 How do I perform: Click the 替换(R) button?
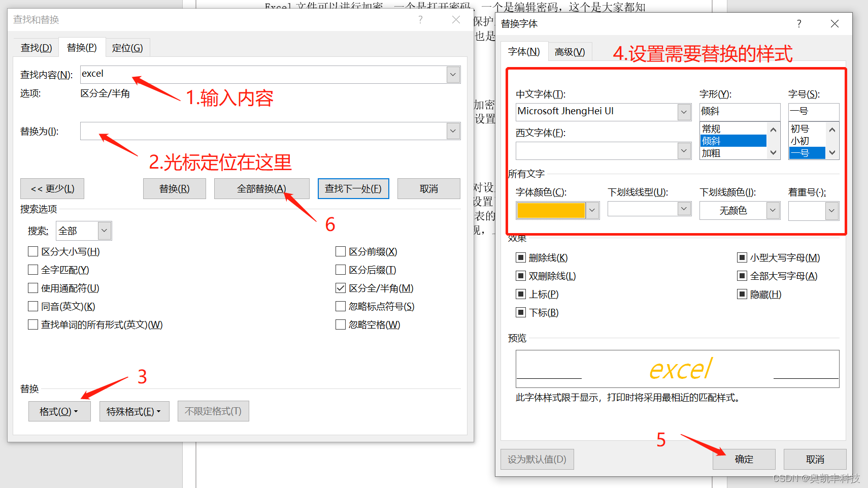174,189
